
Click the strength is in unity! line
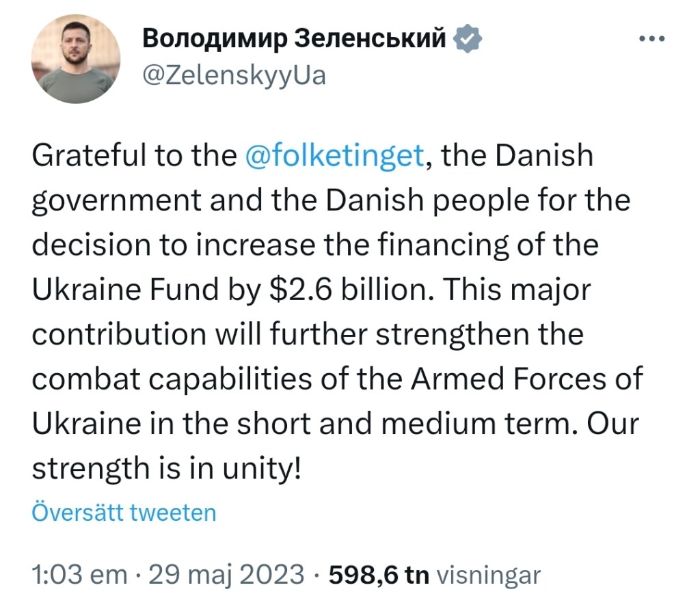pos(167,468)
